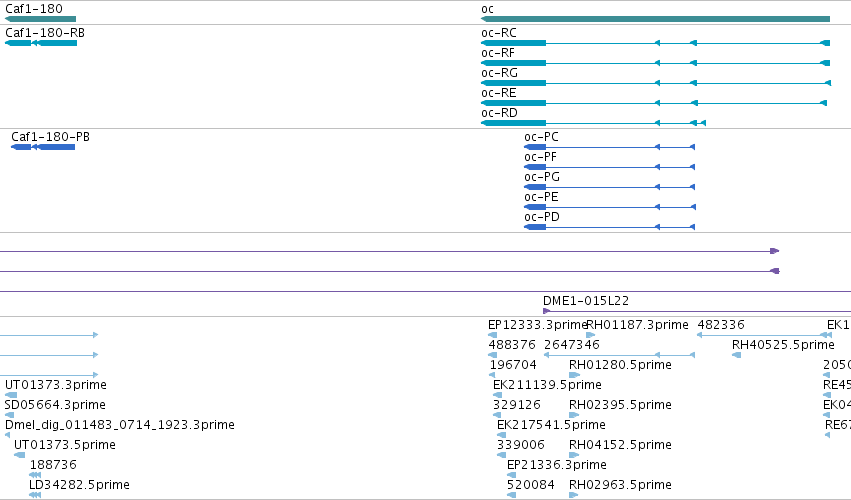Select the arrow glyph under EP12333.3prime
Viewport: 851px width, 500px height.
(x=492, y=335)
